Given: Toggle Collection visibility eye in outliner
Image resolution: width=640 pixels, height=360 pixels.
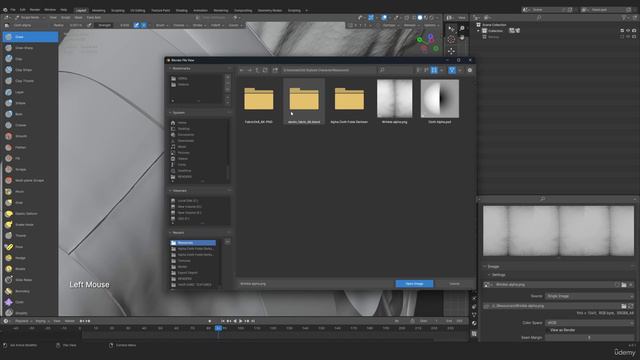Looking at the screenshot, I should click(628, 31).
